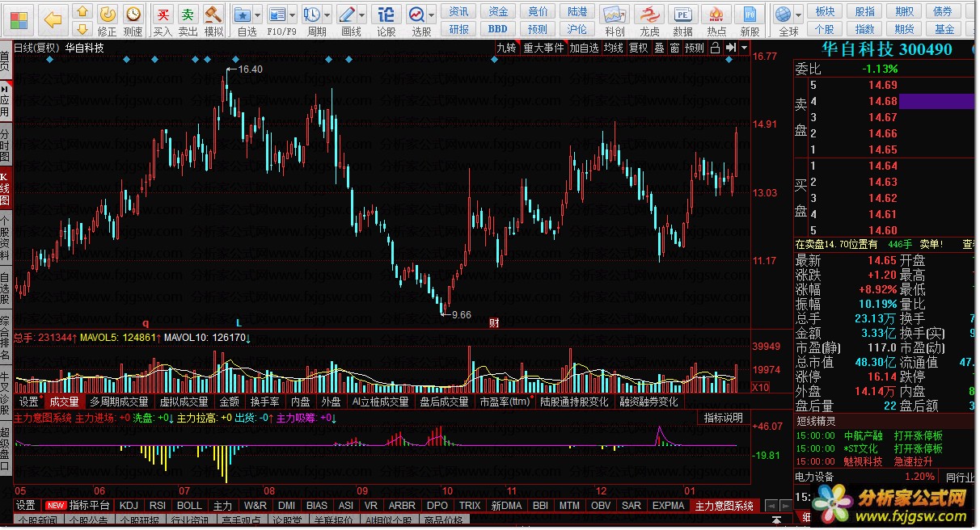Click the 选股 stock screener icon
Screen dimensions: 980x530
click(417, 14)
